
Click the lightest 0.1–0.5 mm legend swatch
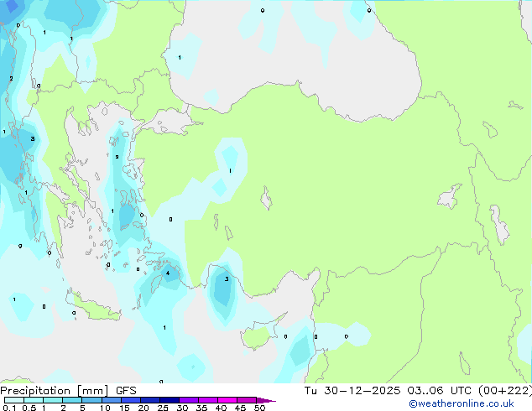pos(14,400)
